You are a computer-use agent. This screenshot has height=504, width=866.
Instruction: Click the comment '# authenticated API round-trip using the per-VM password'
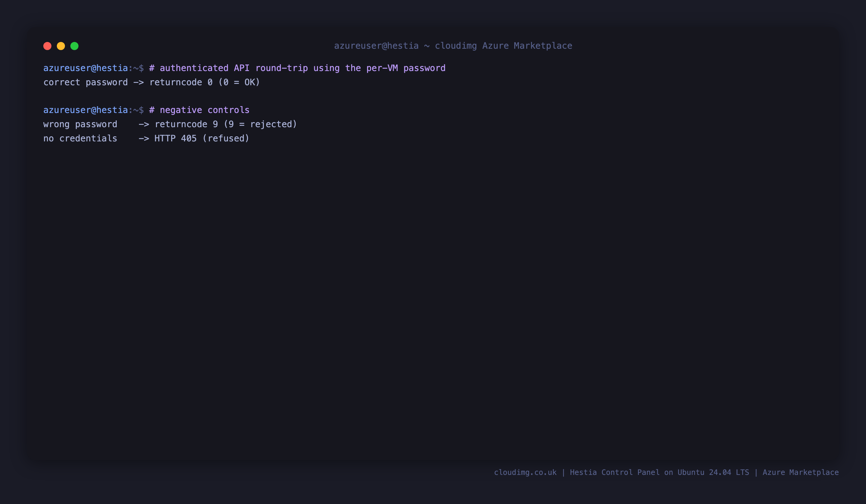pos(297,68)
